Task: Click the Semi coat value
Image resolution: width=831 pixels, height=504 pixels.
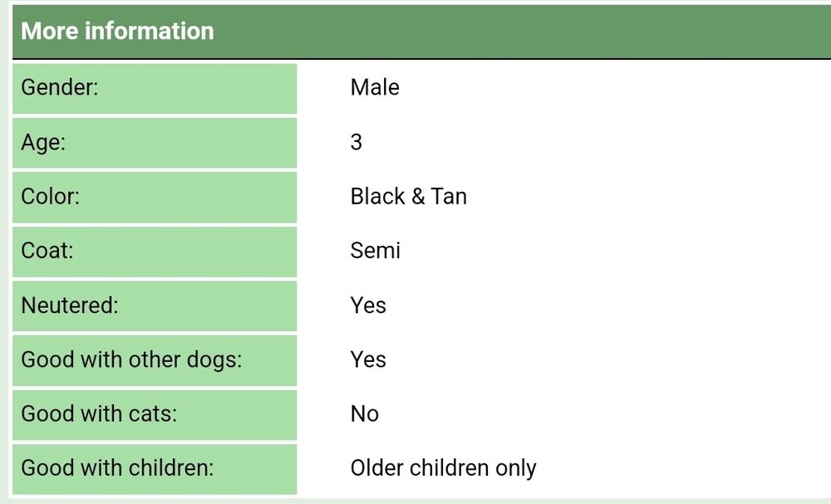Action: pos(376,251)
